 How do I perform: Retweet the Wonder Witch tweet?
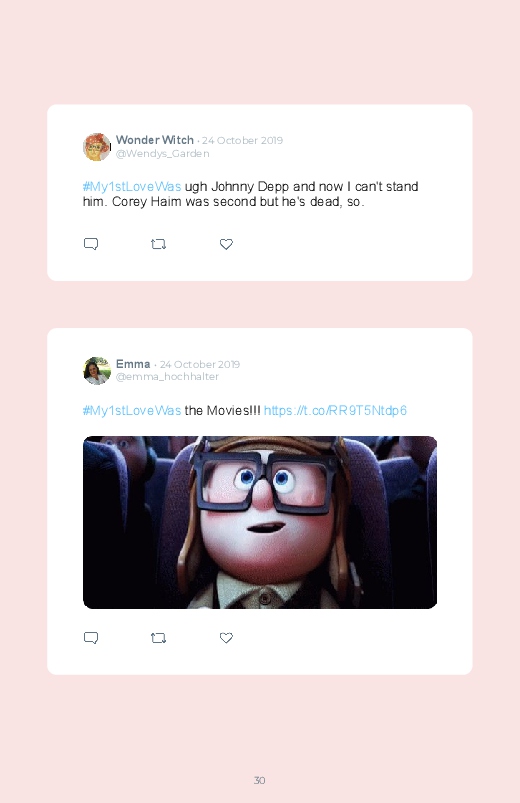point(158,244)
